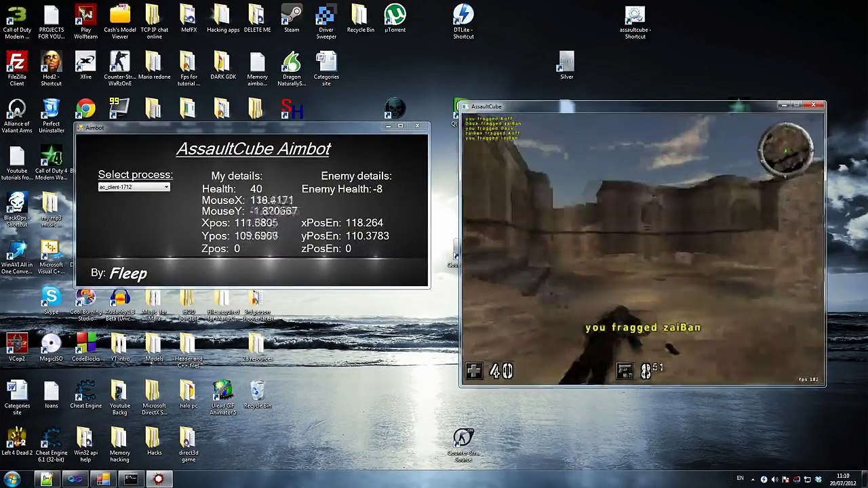The height and width of the screenshot is (488, 868).
Task: Switch to the command prompt taskbar button
Action: tap(130, 479)
